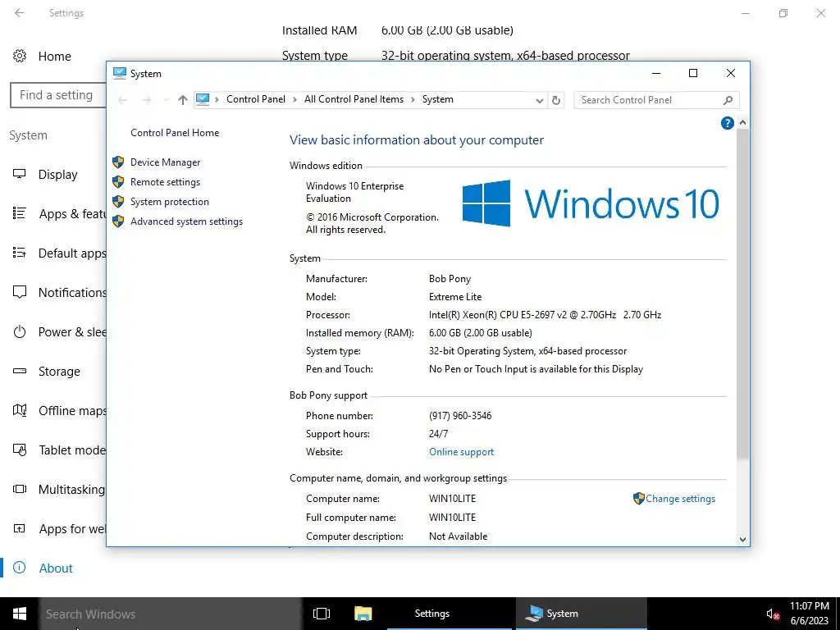Click Apps for websites icon in Settings

coord(20,529)
